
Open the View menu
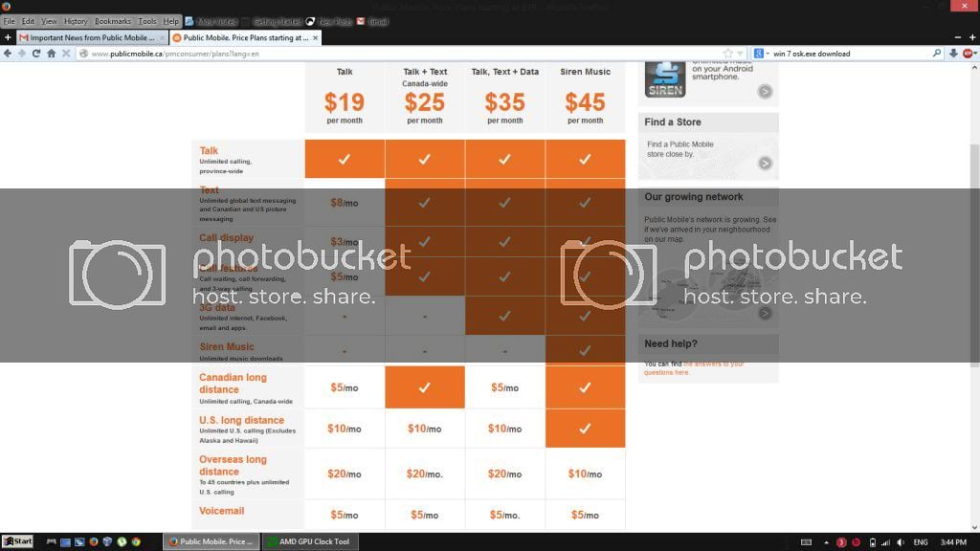49,21
